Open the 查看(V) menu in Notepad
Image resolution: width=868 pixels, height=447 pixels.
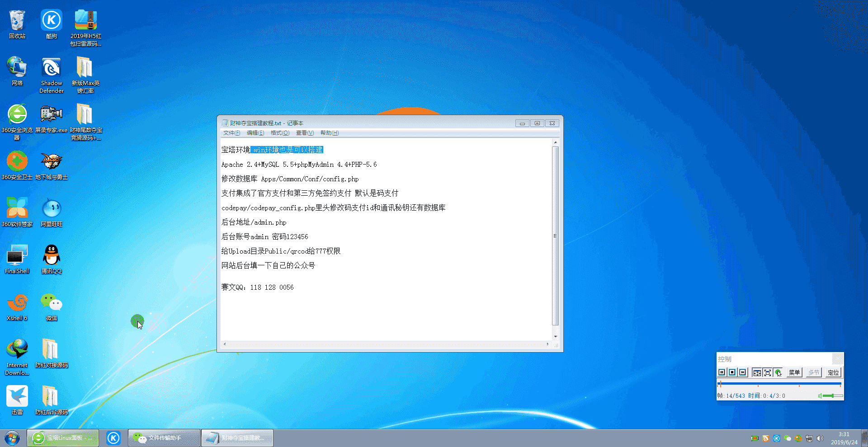click(x=305, y=133)
